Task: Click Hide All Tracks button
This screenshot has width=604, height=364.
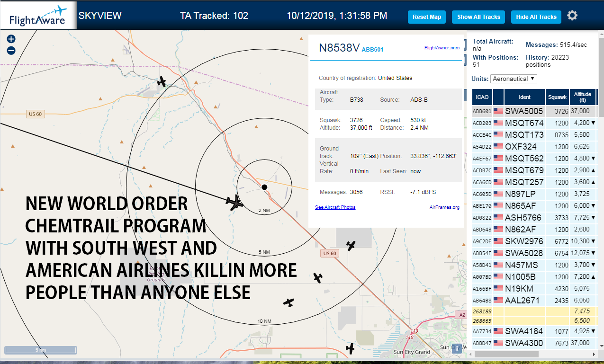Action: 536,17
